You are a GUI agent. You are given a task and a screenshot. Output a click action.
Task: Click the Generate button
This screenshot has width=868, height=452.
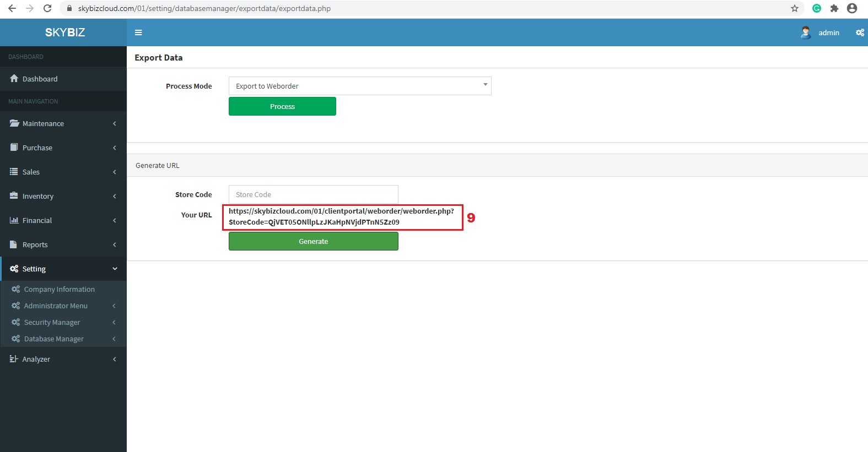pyautogui.click(x=313, y=241)
